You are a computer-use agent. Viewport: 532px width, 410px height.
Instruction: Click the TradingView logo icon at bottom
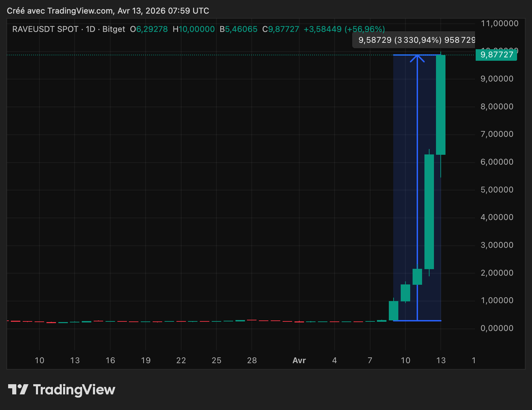(18, 389)
